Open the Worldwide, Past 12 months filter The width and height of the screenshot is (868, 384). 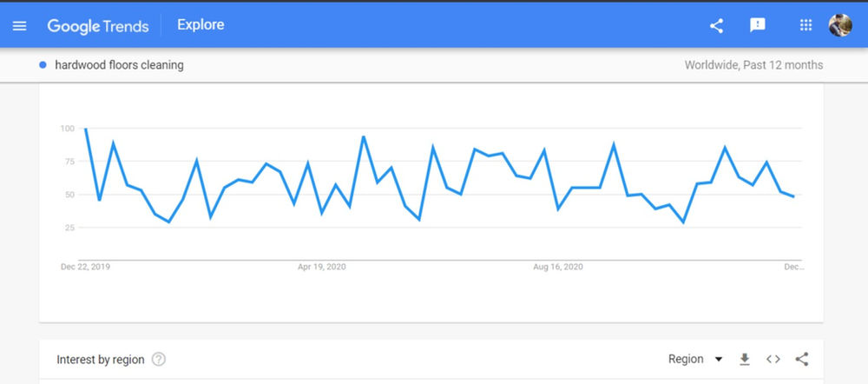click(x=753, y=65)
